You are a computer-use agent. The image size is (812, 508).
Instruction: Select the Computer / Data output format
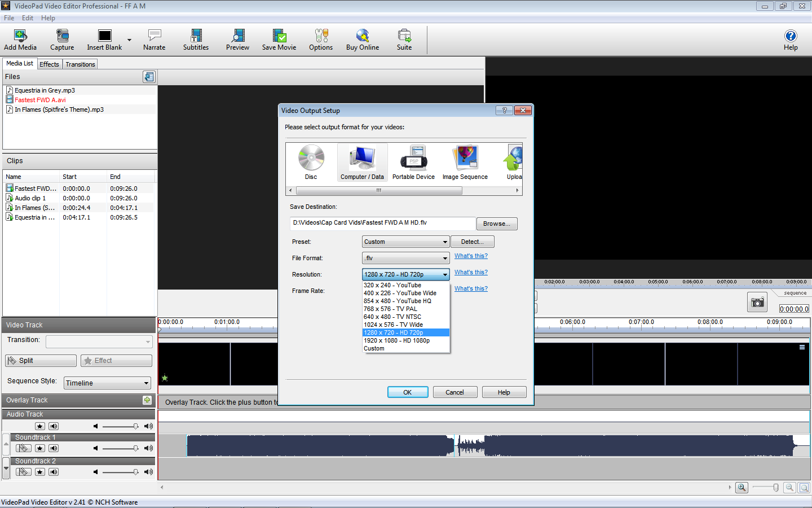[x=362, y=162]
